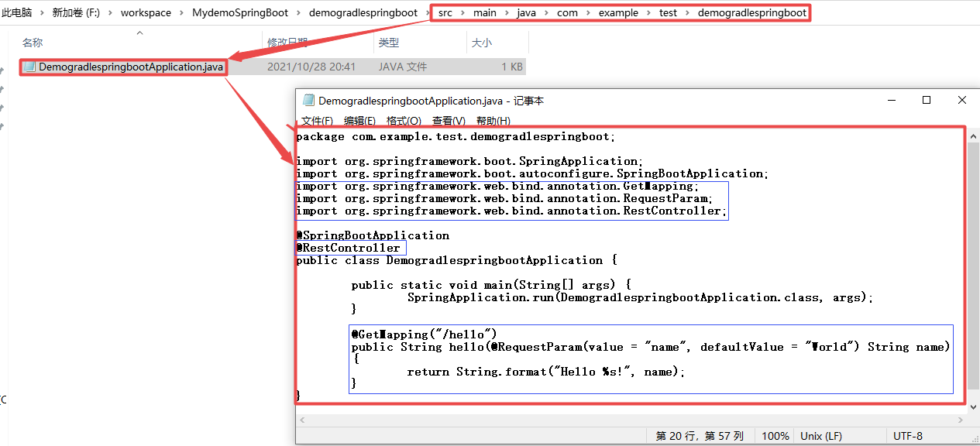Viewport: 980px width, 446px height.
Task: Sort files by 名称 column header
Action: 33,43
